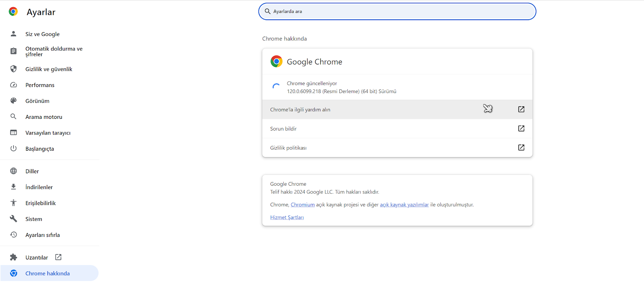Click the Chrome güncelleniyor status text
This screenshot has width=644, height=303.
(x=312, y=83)
